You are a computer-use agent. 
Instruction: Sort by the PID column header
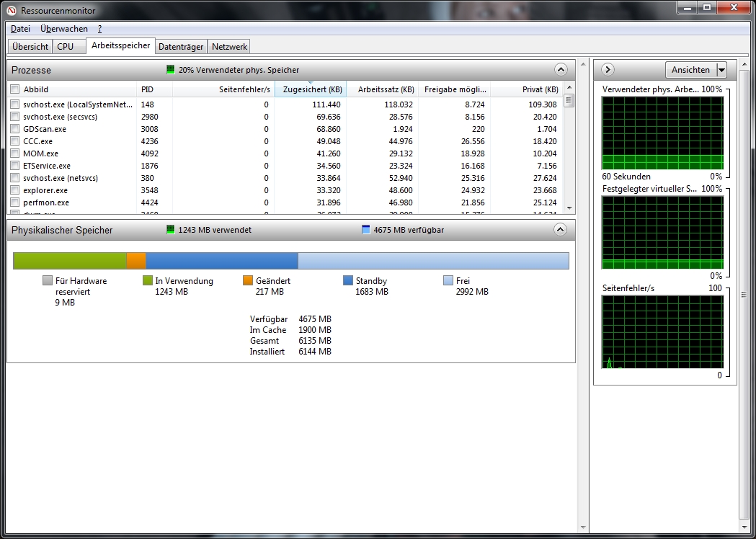coord(155,89)
